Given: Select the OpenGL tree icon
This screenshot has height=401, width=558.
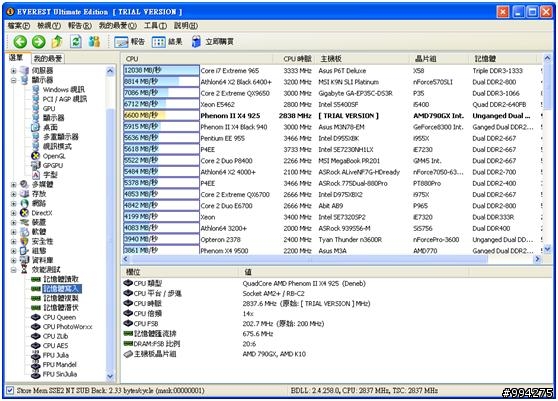Looking at the screenshot, I should 35,156.
